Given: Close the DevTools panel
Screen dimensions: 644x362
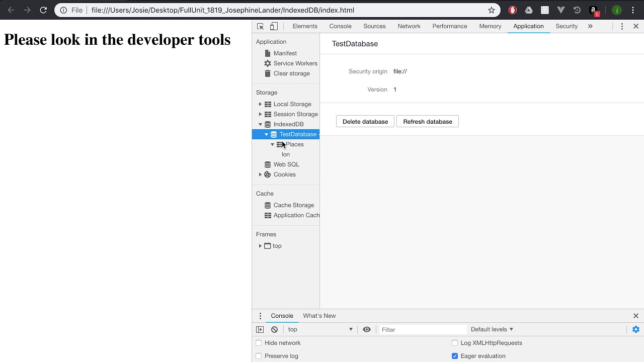Looking at the screenshot, I should pyautogui.click(x=636, y=26).
